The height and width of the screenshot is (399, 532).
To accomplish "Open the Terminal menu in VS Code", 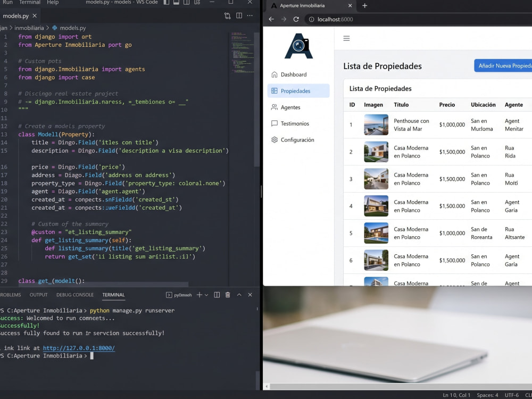I will pos(29,2).
